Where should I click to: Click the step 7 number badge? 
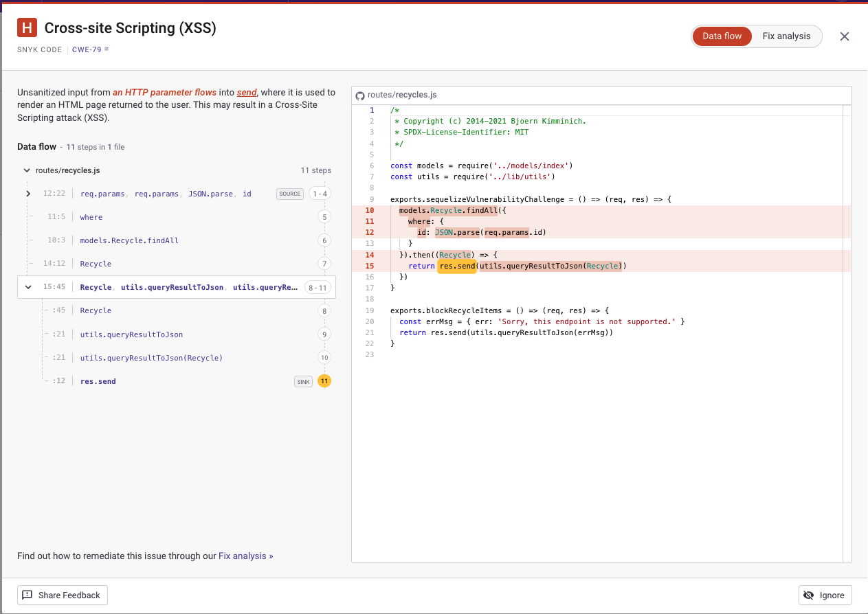[324, 264]
